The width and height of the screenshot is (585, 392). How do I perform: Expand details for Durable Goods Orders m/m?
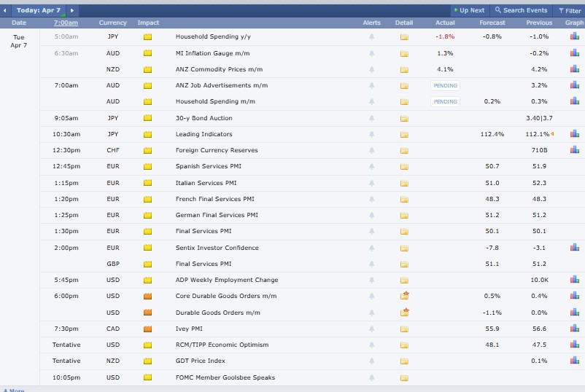[404, 312]
